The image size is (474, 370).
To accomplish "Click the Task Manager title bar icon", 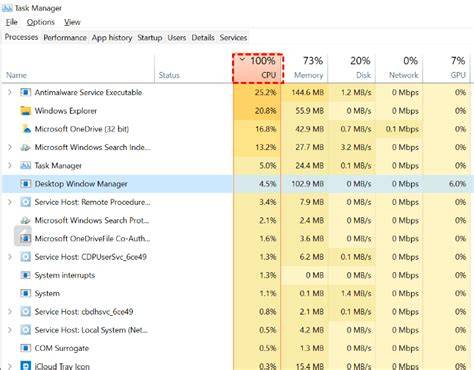I will click(7, 8).
